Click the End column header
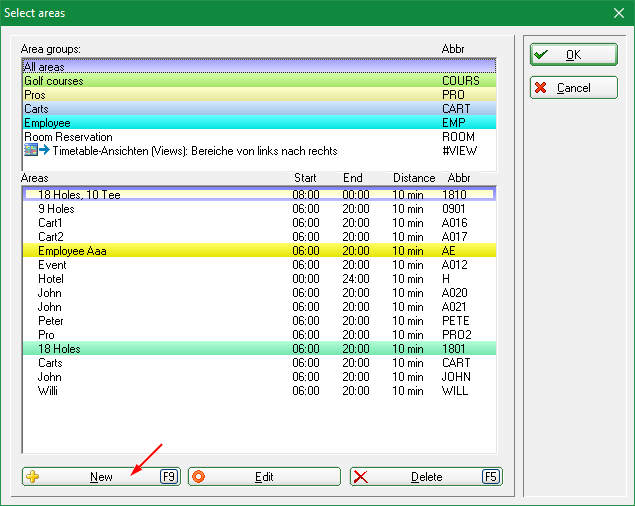Screen dimensions: 635x506 [353, 178]
